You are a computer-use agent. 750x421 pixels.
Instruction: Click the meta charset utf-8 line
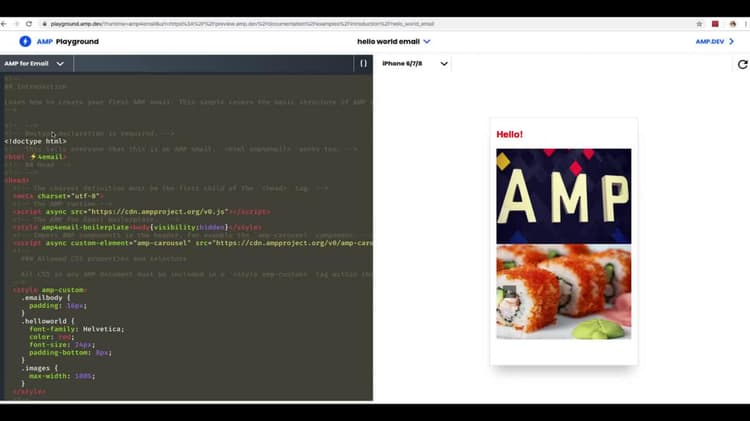tap(58, 196)
